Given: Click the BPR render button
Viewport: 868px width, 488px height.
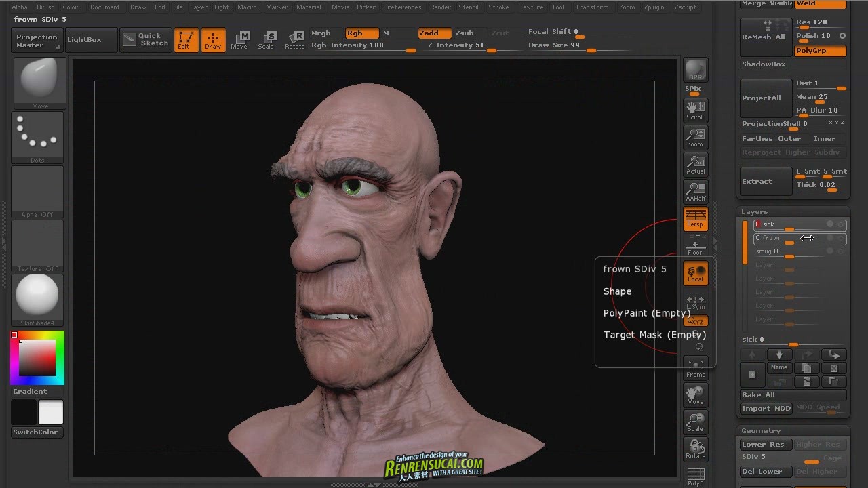Looking at the screenshot, I should coord(695,70).
